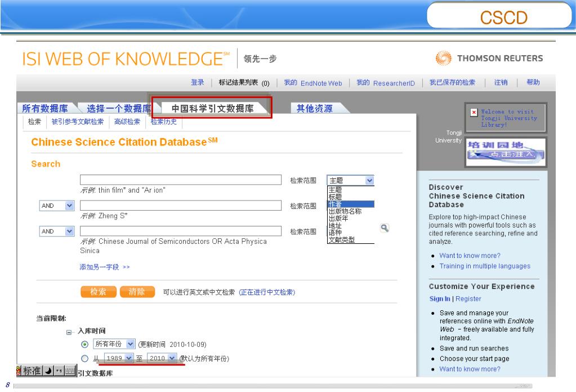Switch to the 所有数据库 tab
The width and height of the screenshot is (576, 392).
[x=45, y=108]
